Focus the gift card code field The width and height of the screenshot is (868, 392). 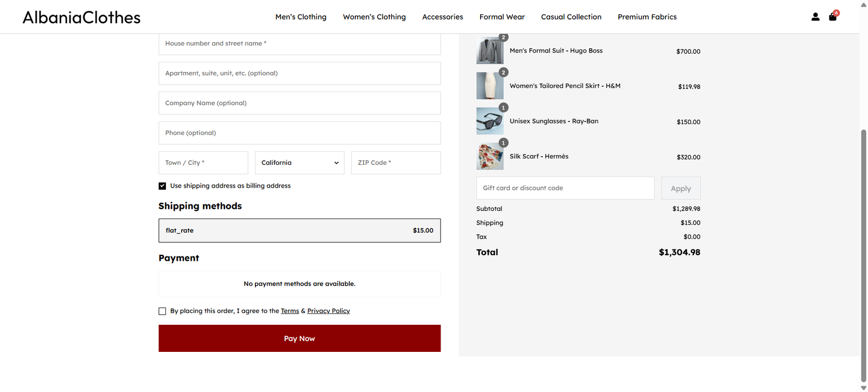coord(565,188)
